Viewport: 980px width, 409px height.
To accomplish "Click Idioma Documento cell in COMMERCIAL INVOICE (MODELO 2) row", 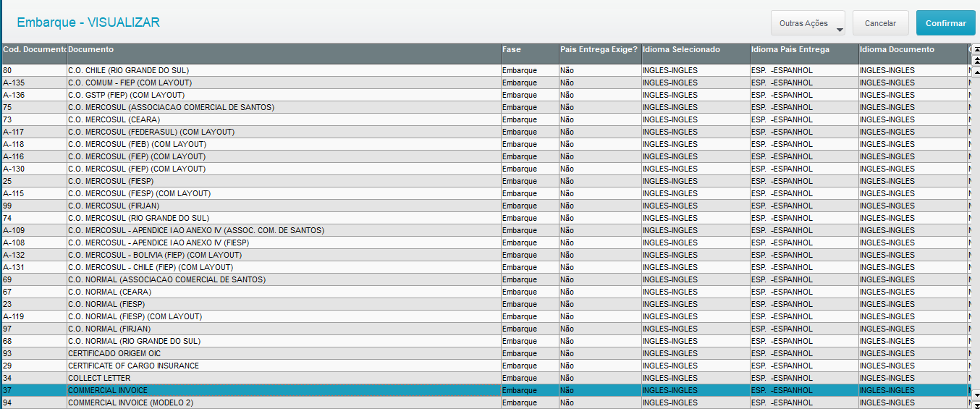I will click(x=913, y=402).
